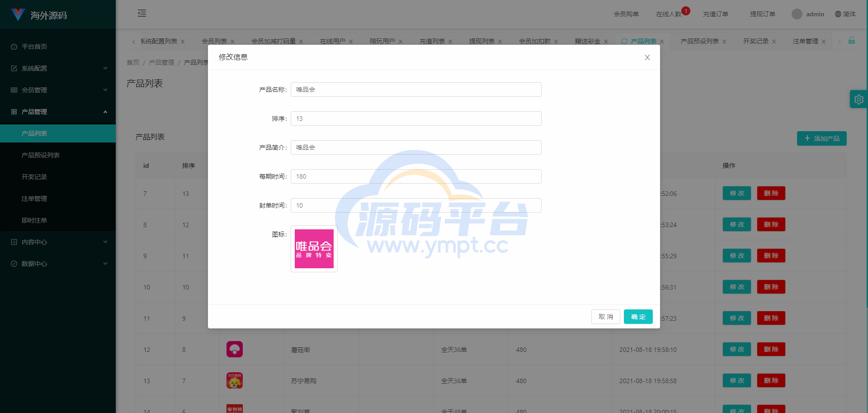Click the 产品管理 breadcrumb
The height and width of the screenshot is (413, 868).
point(161,62)
